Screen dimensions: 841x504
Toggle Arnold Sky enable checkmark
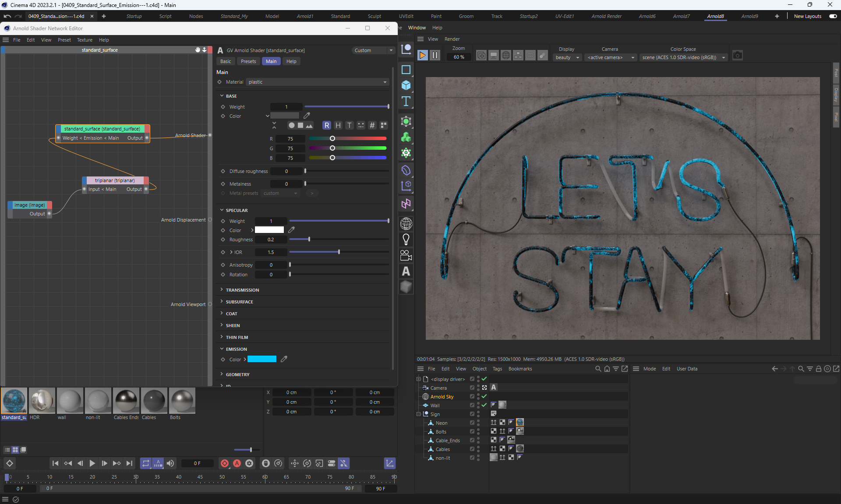484,396
